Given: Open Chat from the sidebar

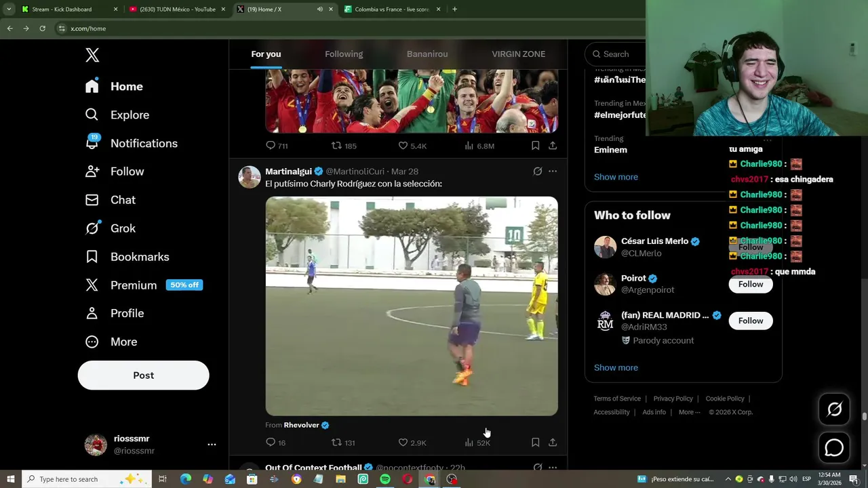Looking at the screenshot, I should [110, 200].
